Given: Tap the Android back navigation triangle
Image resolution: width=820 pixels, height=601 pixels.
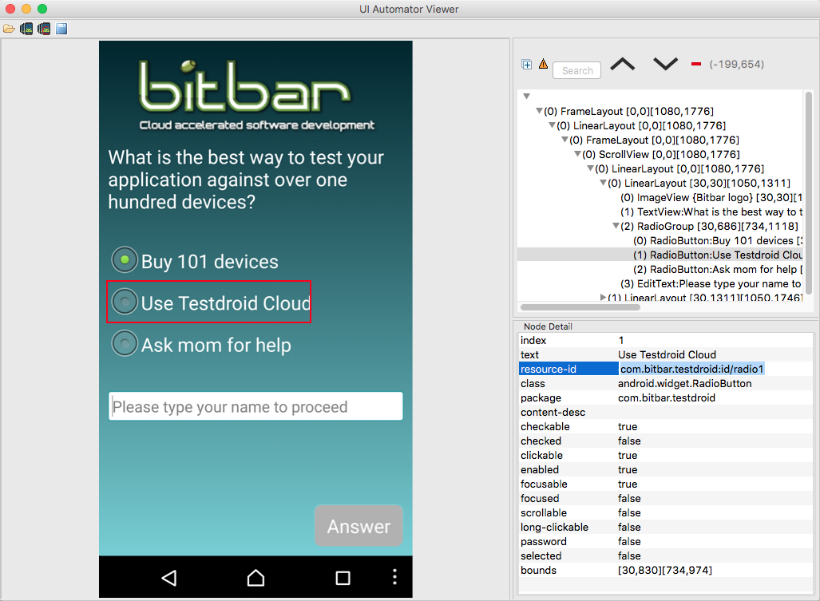Looking at the screenshot, I should (x=169, y=577).
